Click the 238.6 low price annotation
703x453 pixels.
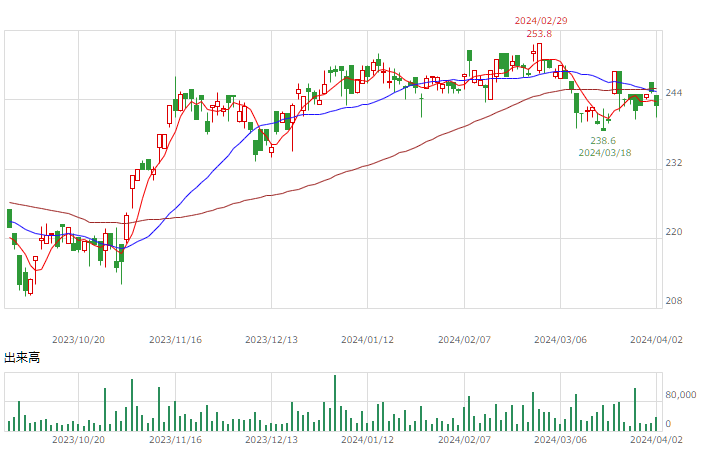pos(603,141)
